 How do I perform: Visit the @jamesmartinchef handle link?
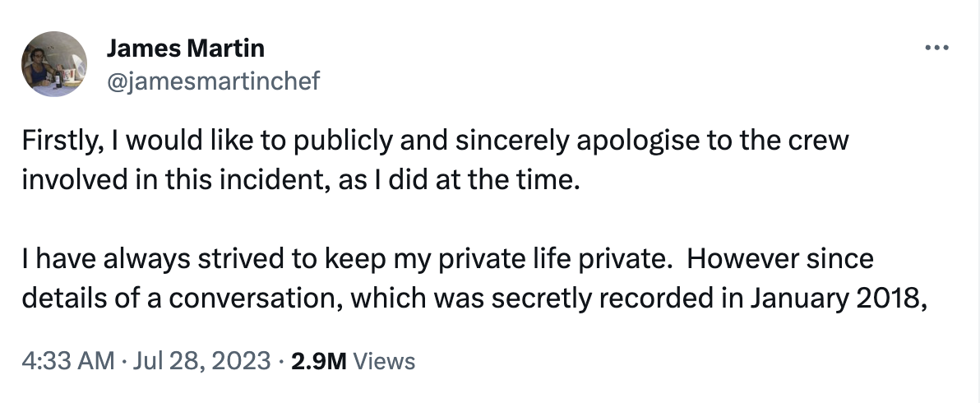click(x=212, y=80)
